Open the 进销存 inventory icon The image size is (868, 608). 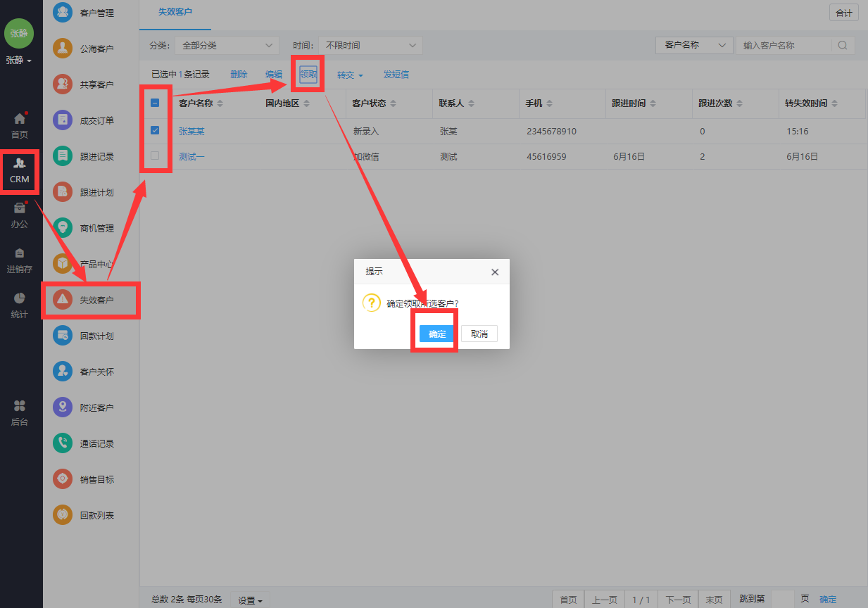(20, 253)
